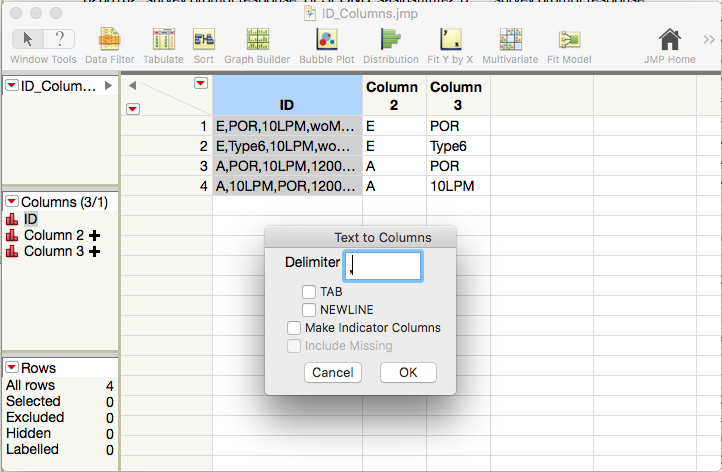The height and width of the screenshot is (472, 722).
Task: Confirm with the OK button
Action: coord(408,372)
